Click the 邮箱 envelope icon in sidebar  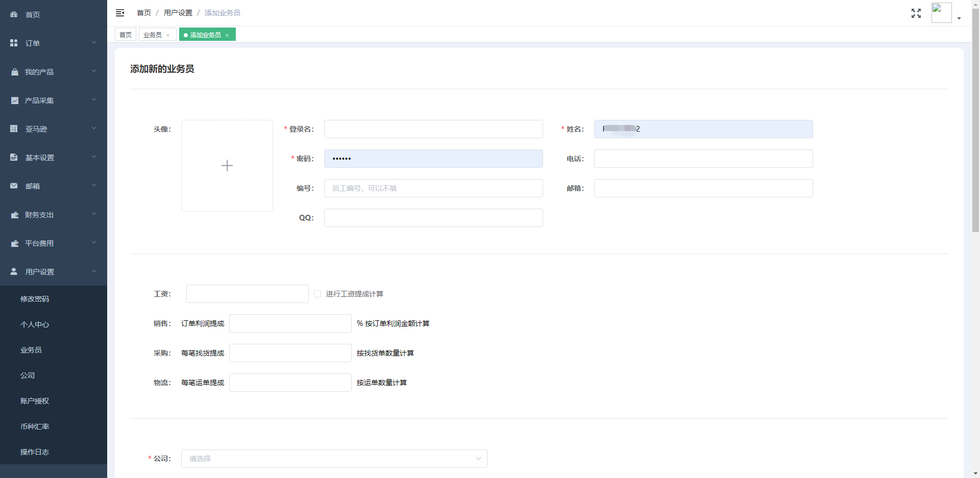14,186
